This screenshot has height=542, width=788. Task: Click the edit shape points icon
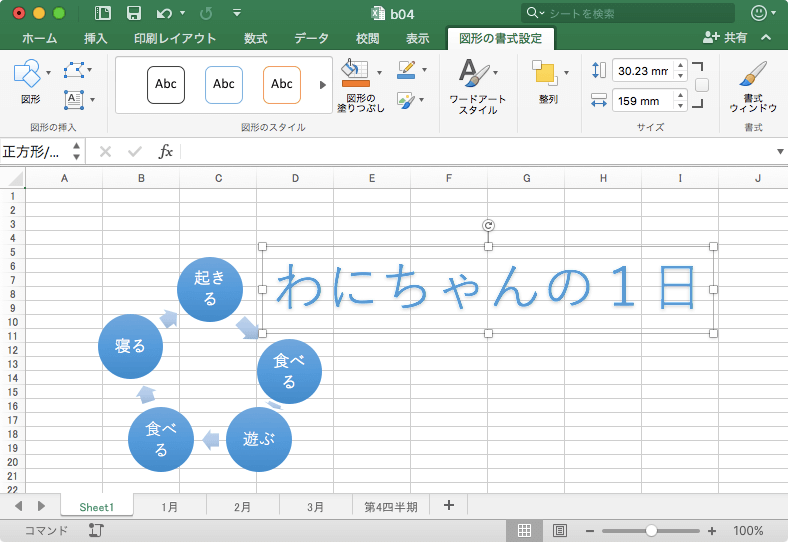coord(74,70)
